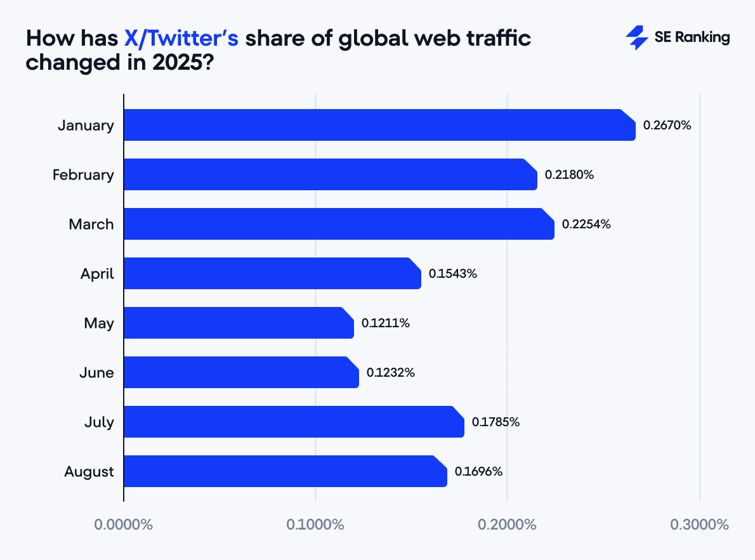Click the 0.1696% data label
755x560 pixels.
(478, 471)
